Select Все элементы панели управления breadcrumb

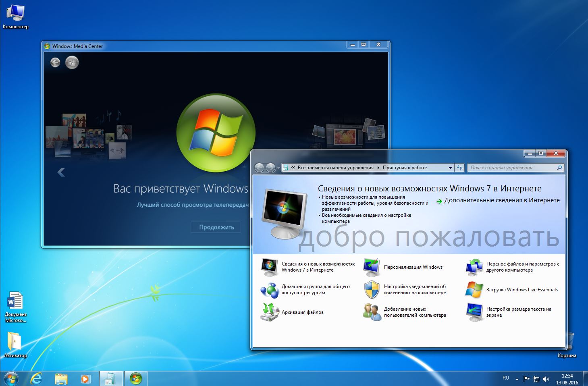[x=335, y=168]
